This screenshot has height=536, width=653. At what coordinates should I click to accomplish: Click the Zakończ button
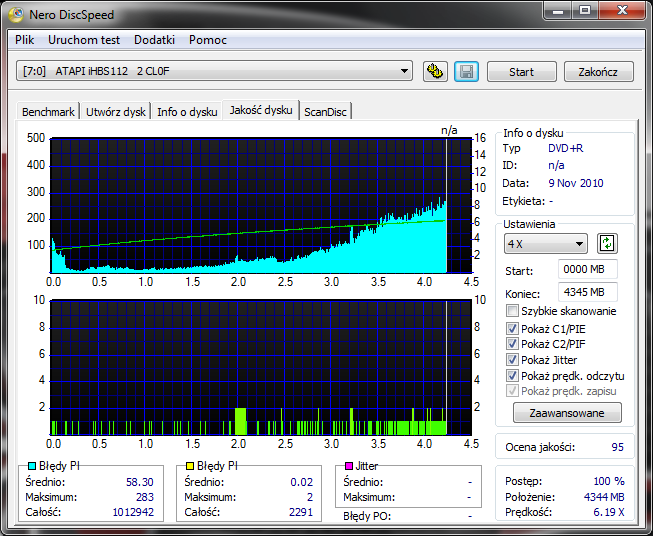coord(598,72)
